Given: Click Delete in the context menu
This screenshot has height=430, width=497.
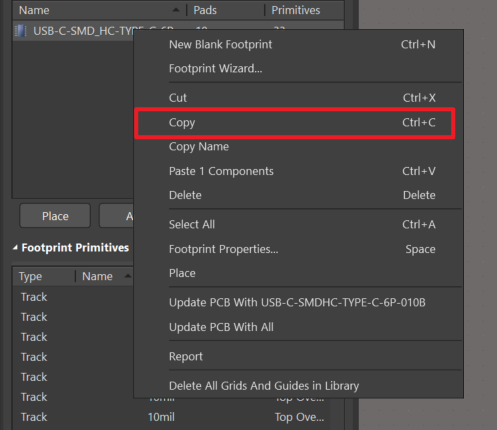Looking at the screenshot, I should point(298,195).
